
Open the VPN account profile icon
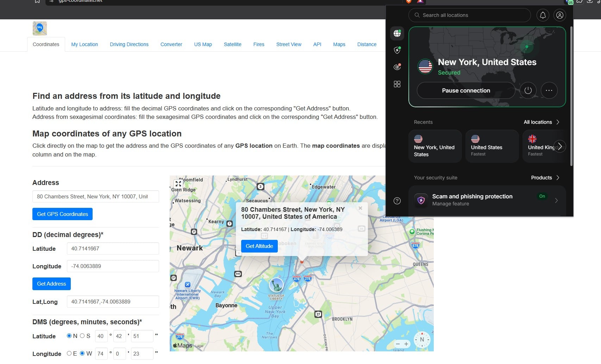pos(560,15)
